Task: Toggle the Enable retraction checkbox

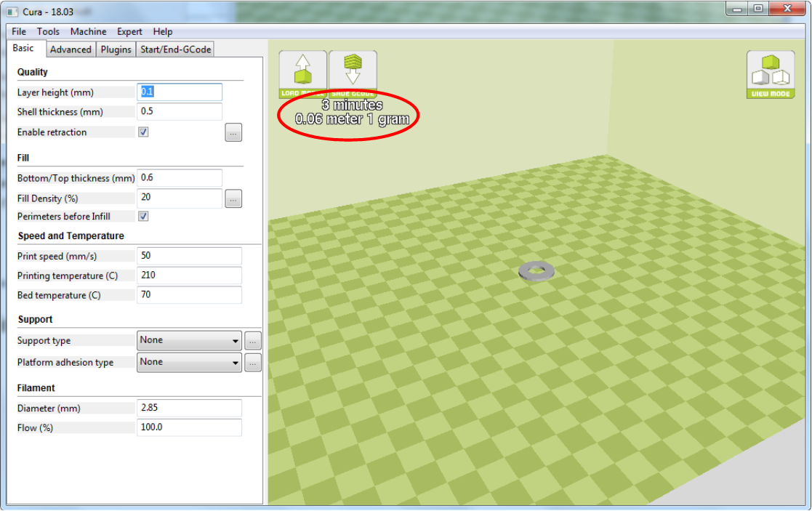Action: 144,132
